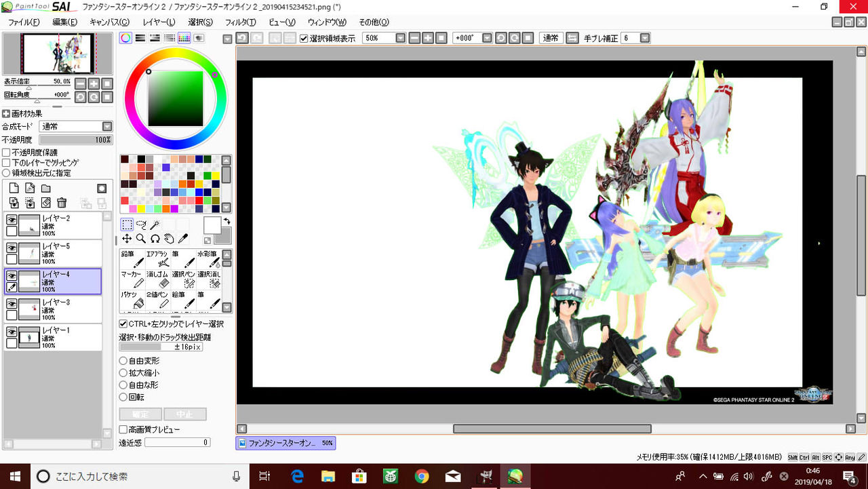Choose the バケツ bucket fill tool

point(132,299)
